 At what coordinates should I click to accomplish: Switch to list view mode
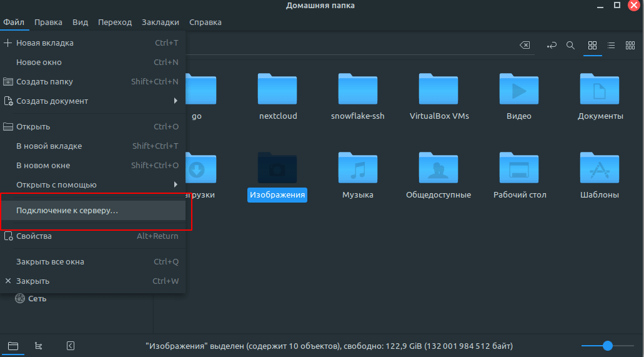point(612,46)
